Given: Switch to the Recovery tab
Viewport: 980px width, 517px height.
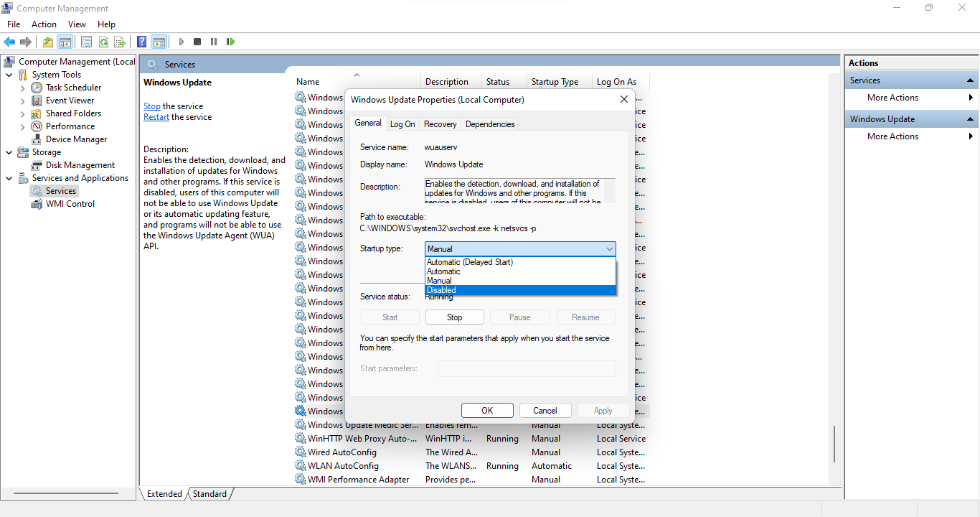Looking at the screenshot, I should tap(440, 124).
